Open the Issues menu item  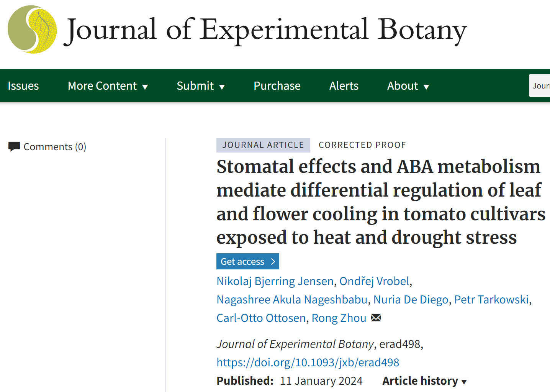[23, 86]
